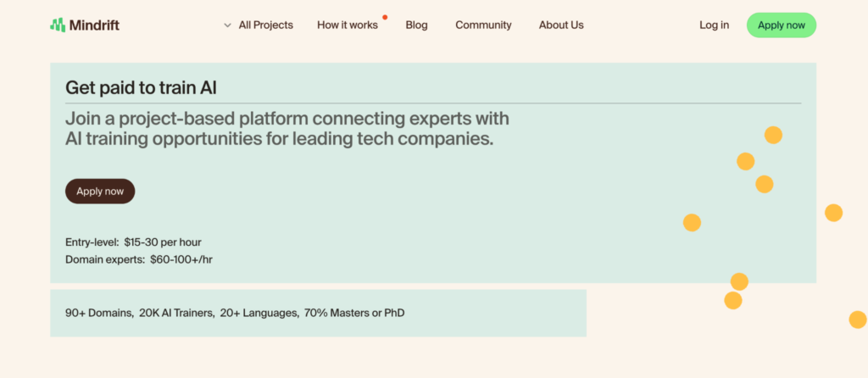
Task: Click the red notification dot by How it works
Action: (385, 17)
